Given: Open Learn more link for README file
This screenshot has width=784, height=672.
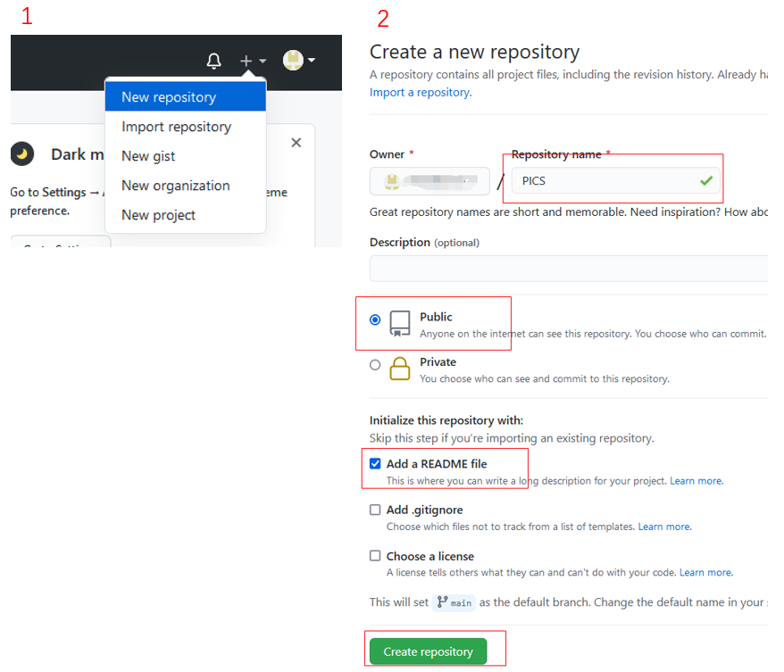Looking at the screenshot, I should (x=696, y=481).
